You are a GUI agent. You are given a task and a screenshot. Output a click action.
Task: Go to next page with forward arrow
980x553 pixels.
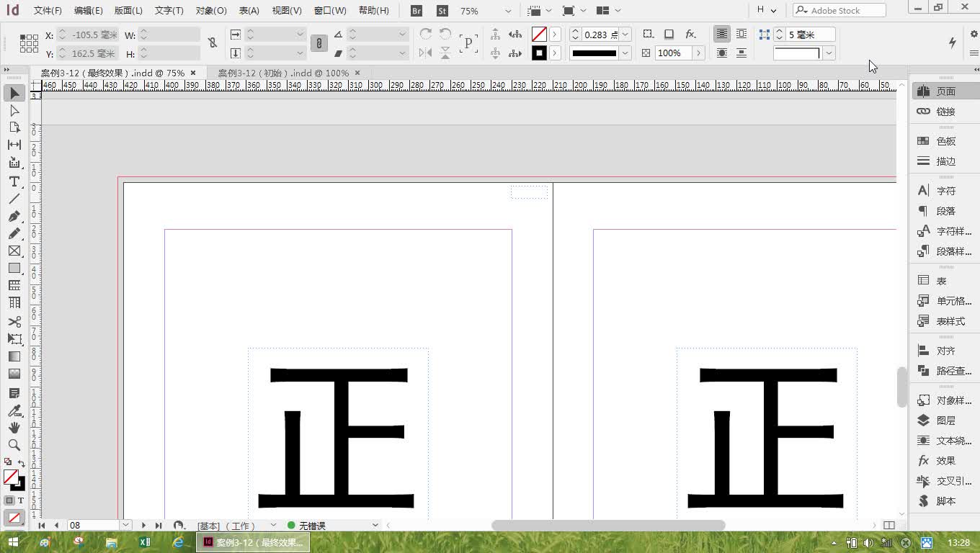143,525
